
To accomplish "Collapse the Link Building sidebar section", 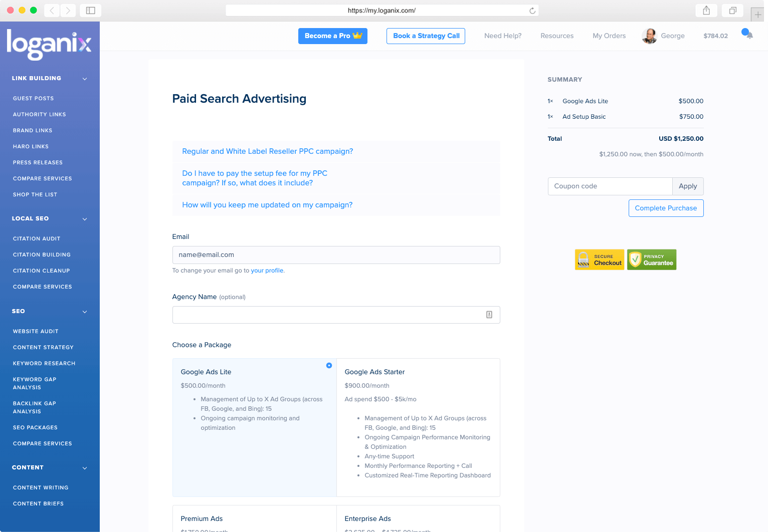I will 85,79.
